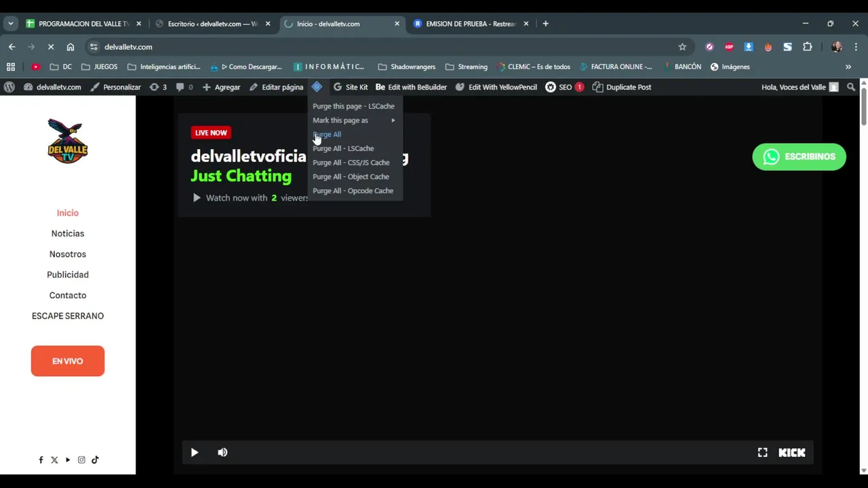View site information icon in address bar
Viewport: 868px width, 488px height.
pos(94,47)
